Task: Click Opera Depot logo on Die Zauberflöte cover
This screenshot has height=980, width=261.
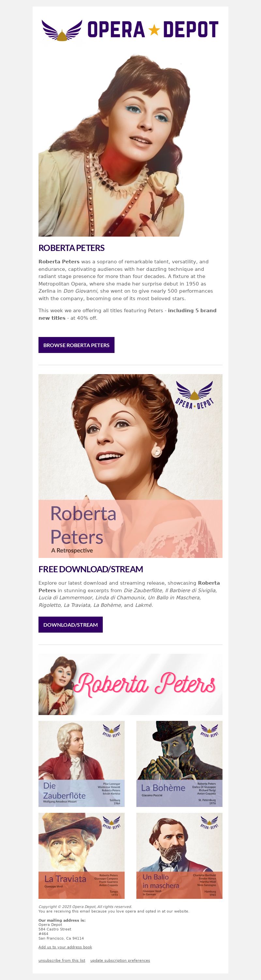Action: coord(112,730)
